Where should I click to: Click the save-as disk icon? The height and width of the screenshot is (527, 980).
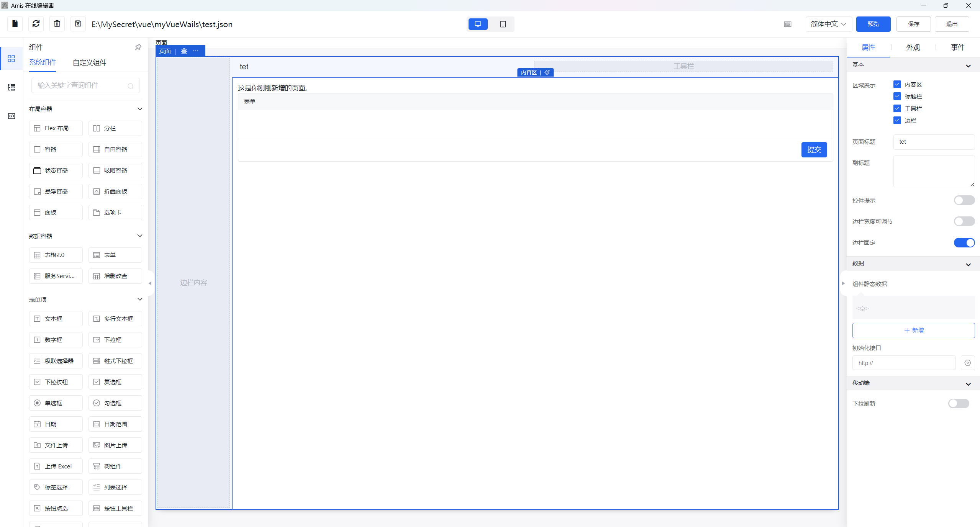coord(78,24)
